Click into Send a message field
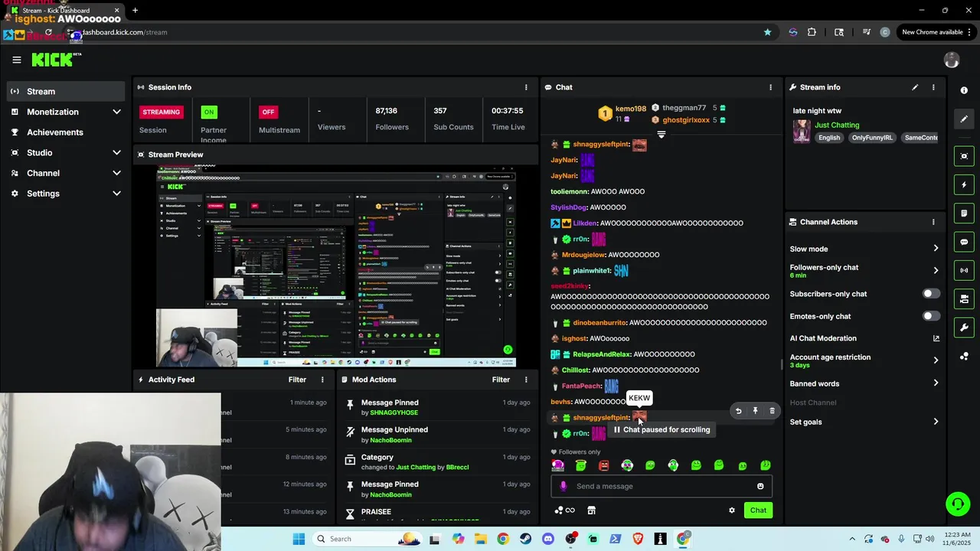 [x=661, y=486]
